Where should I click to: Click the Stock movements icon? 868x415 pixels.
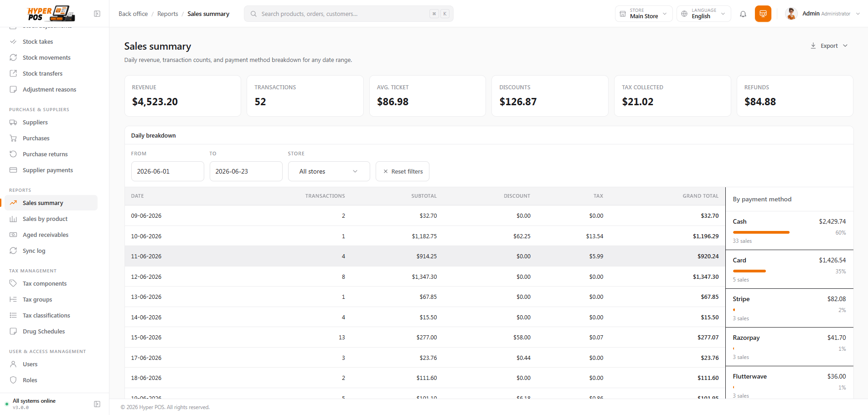point(13,57)
